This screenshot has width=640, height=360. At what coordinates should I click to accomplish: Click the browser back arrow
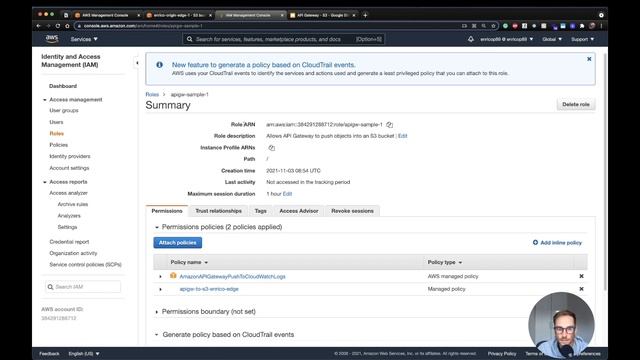[x=39, y=26]
